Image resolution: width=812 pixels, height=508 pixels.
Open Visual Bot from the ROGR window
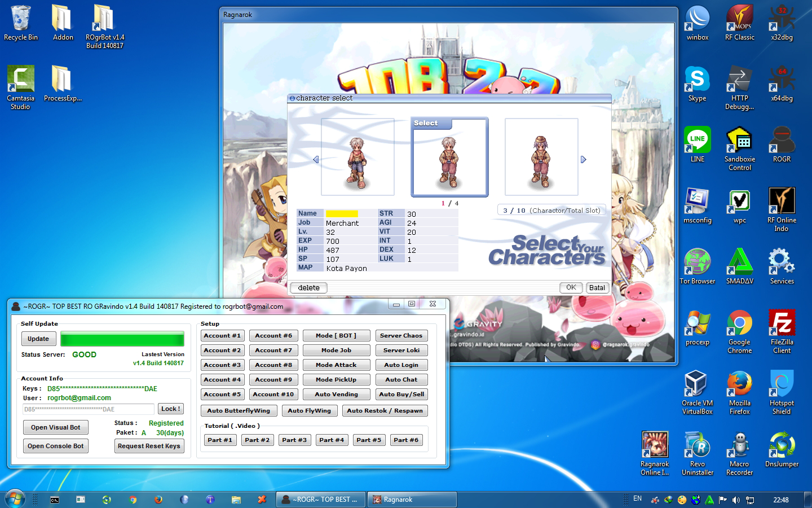(x=55, y=427)
